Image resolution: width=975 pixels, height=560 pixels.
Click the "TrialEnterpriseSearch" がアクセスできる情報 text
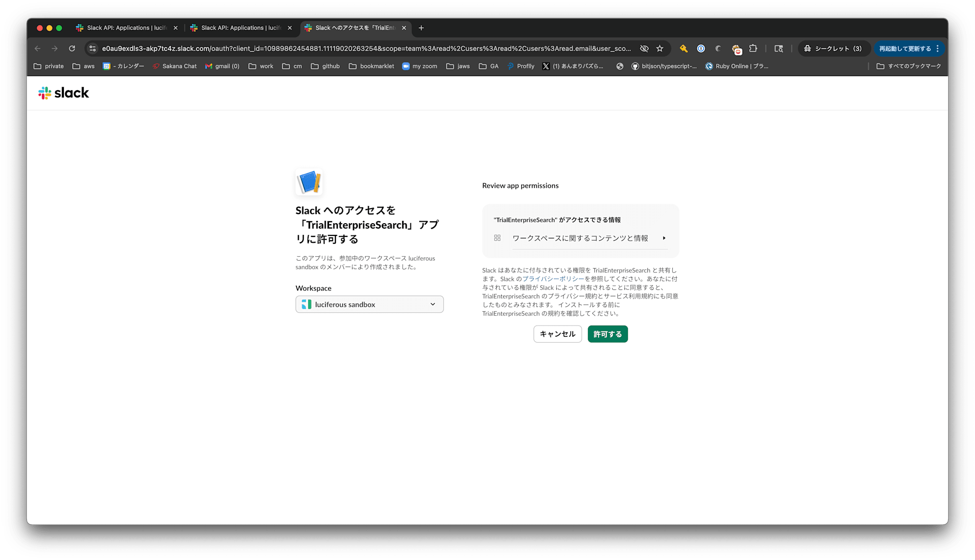(557, 220)
